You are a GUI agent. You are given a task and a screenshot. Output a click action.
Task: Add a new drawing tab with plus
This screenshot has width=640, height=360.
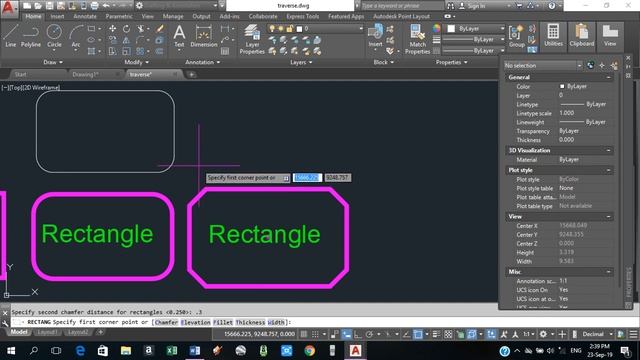pyautogui.click(x=191, y=74)
